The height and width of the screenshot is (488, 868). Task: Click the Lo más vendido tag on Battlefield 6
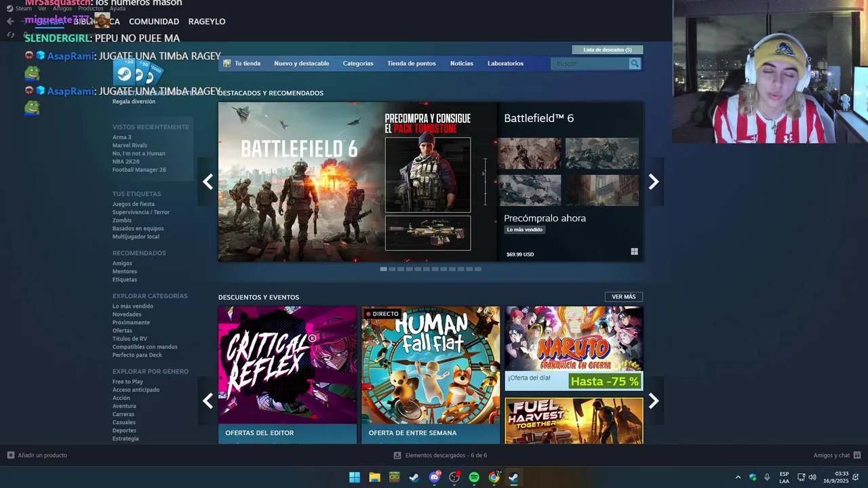click(x=525, y=230)
